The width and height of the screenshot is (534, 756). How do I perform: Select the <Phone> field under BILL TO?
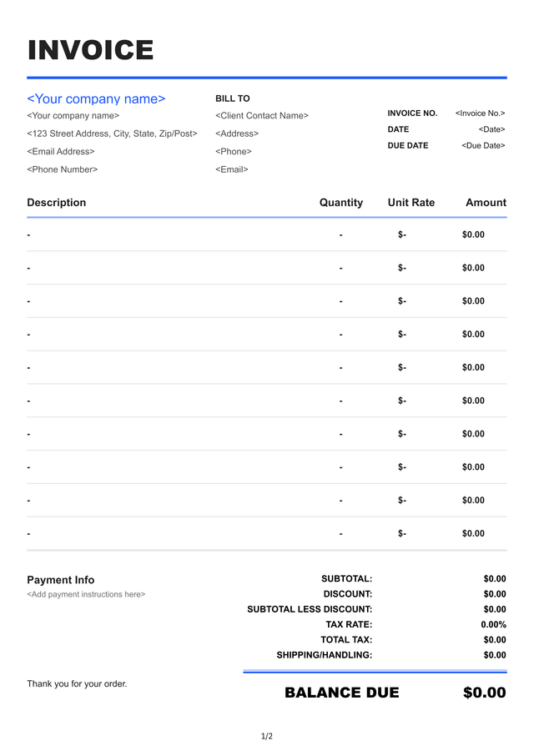pyautogui.click(x=234, y=152)
